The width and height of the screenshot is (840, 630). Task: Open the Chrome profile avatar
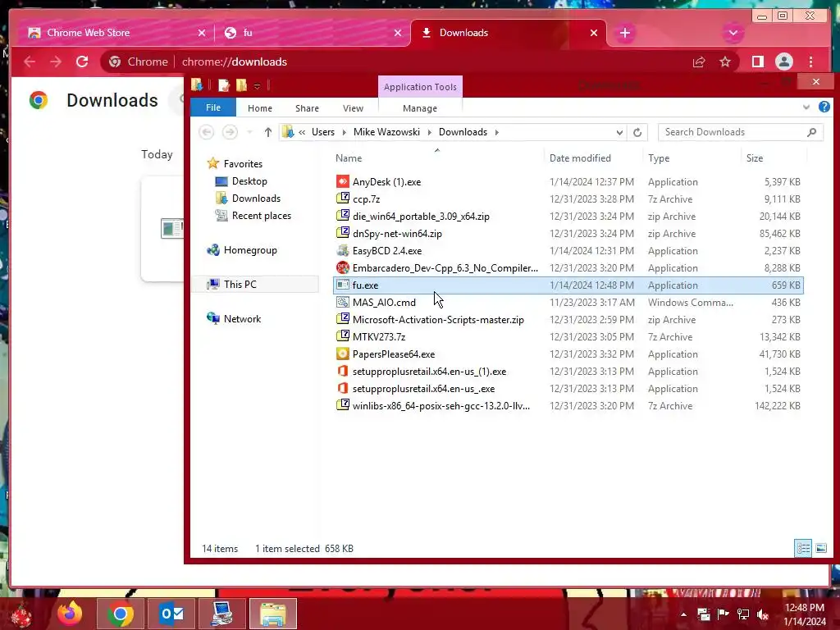pyautogui.click(x=783, y=62)
